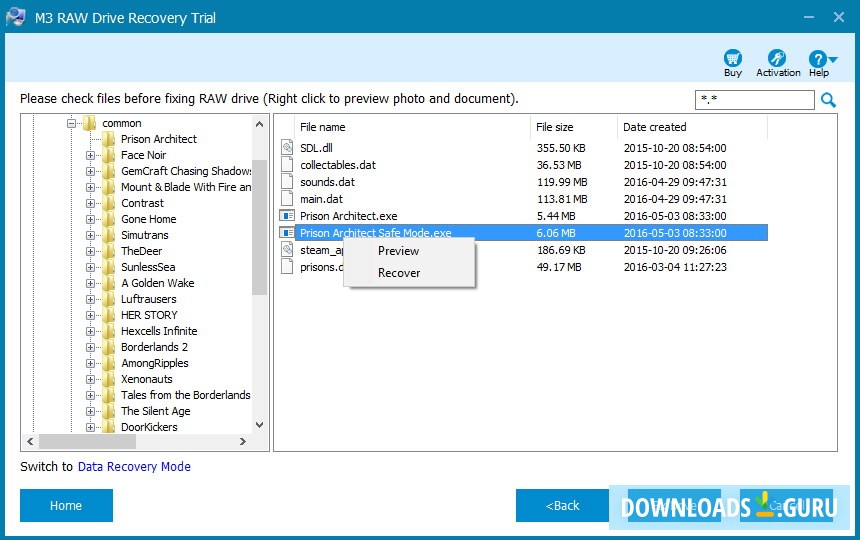Expand the A Golden Wake node
The image size is (860, 540).
coord(90,283)
